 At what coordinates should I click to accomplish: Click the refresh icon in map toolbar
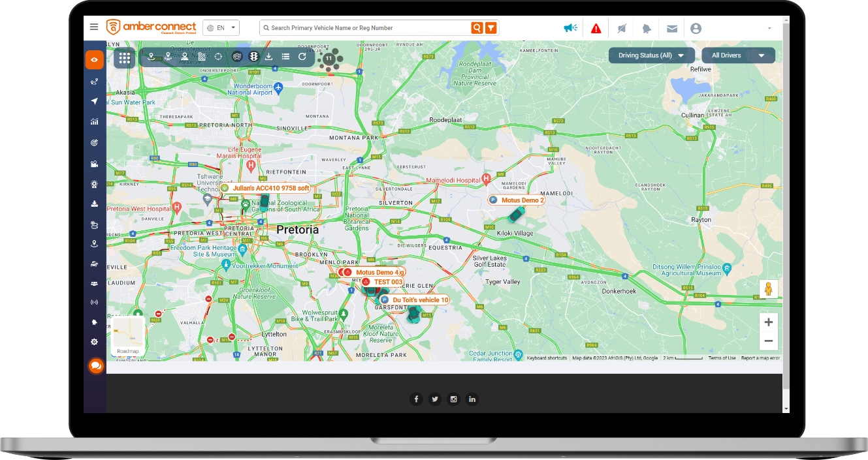tap(302, 57)
